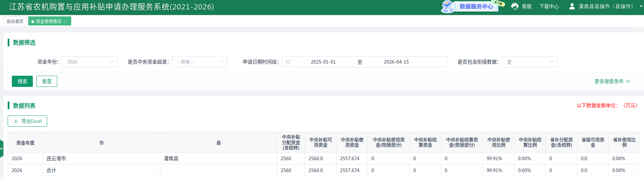
Task: Close the 资金使用情况 tab
Action: pos(65,22)
